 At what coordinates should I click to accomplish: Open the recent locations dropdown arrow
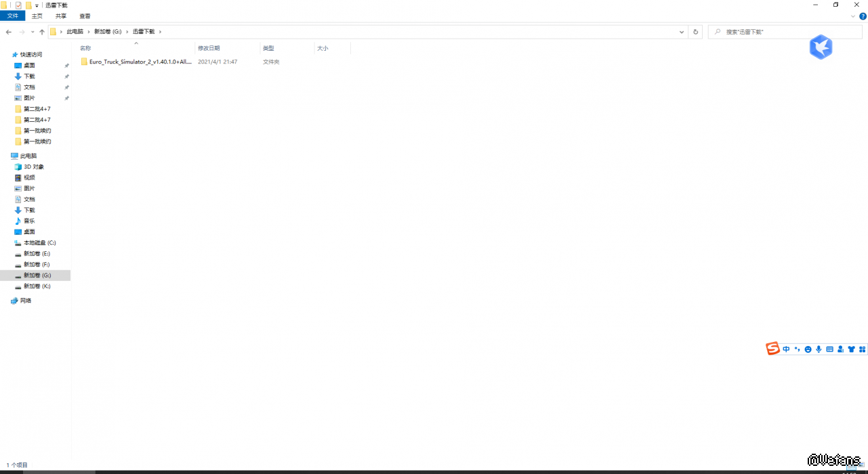tap(32, 32)
